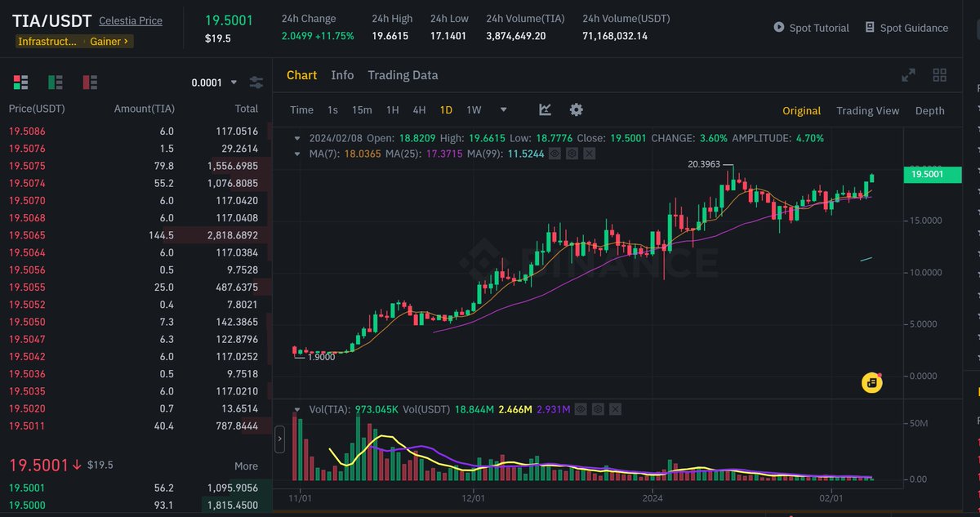Open the 0.0001 price precision dropdown
The image size is (980, 517).
click(214, 82)
